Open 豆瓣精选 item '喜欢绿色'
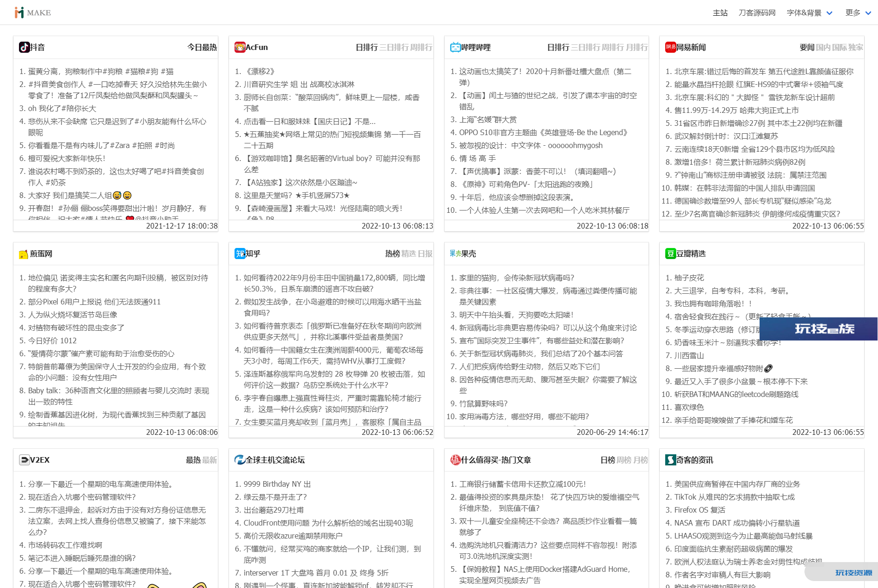Image resolution: width=878 pixels, height=588 pixels. [689, 407]
